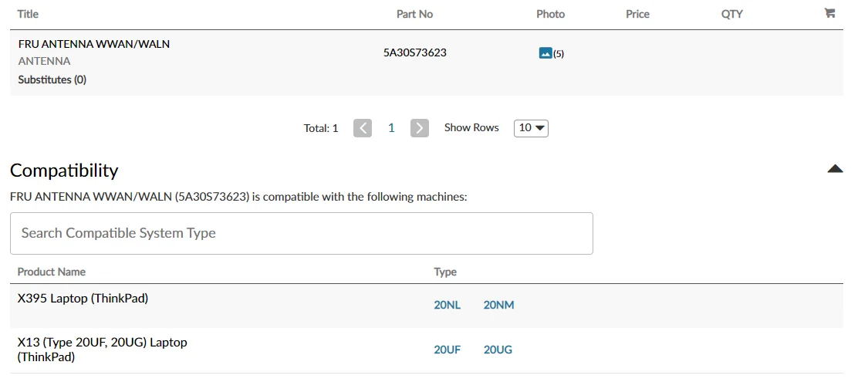
Task: Open the 20UF machine type link
Action: click(447, 350)
